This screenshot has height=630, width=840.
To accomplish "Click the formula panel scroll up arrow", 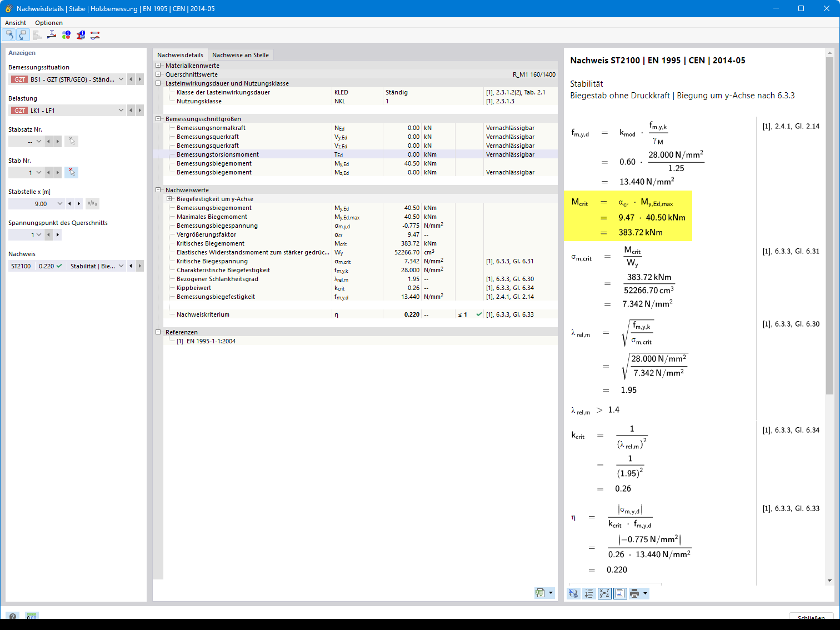I will (829, 53).
